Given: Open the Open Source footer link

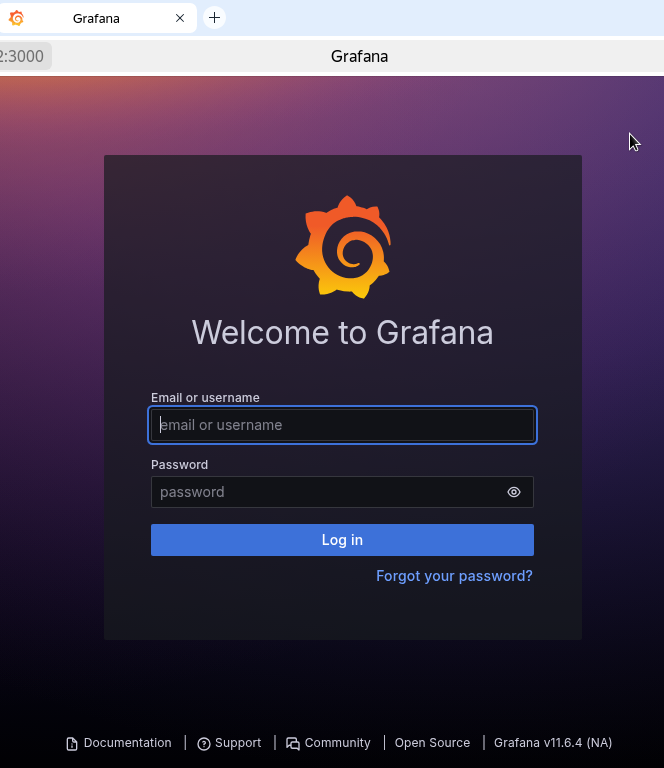Looking at the screenshot, I should click(432, 743).
